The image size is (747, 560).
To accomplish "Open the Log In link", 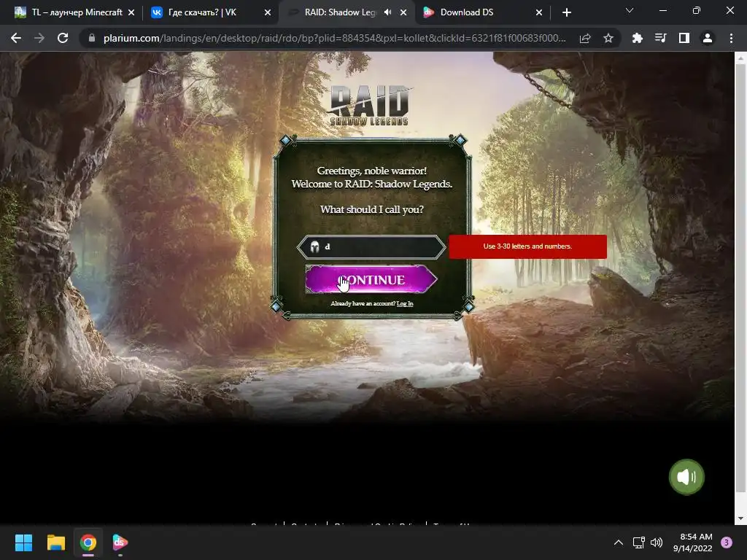I will pyautogui.click(x=405, y=304).
